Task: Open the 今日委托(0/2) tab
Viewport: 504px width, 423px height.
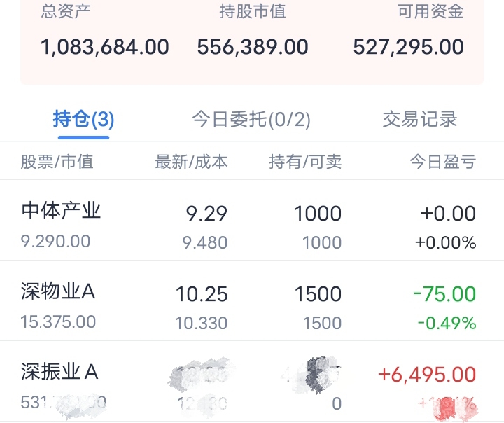Action: coord(251,119)
